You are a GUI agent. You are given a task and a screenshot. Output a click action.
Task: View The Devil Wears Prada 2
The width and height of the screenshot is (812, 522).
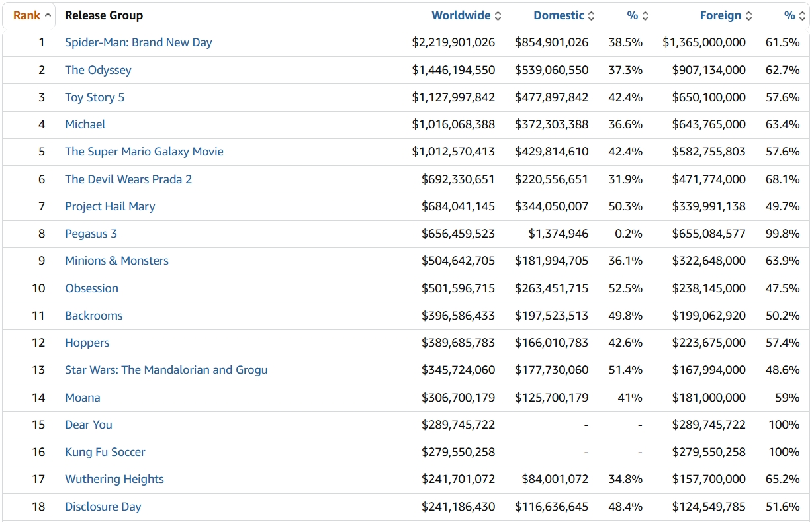[128, 179]
